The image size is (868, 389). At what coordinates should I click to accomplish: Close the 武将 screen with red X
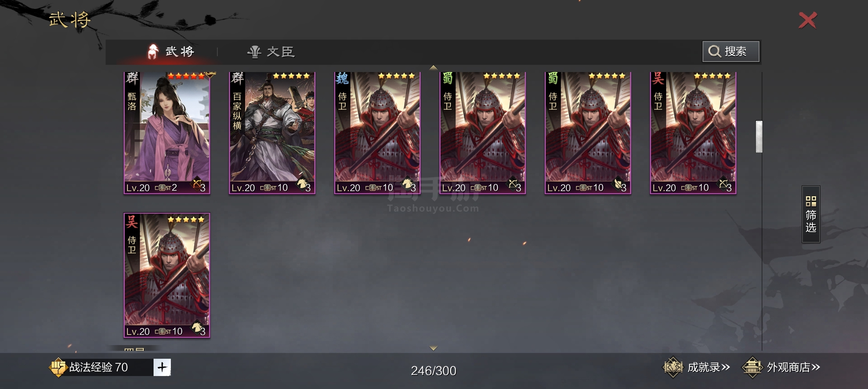[x=808, y=20]
